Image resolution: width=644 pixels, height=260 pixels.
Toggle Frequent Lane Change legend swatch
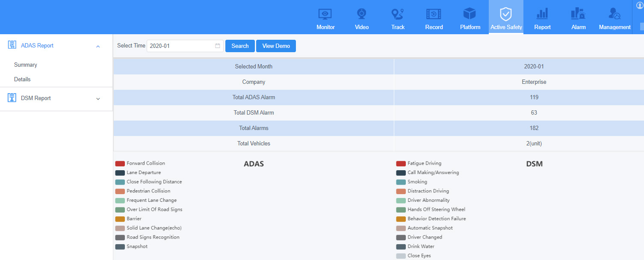coord(120,200)
